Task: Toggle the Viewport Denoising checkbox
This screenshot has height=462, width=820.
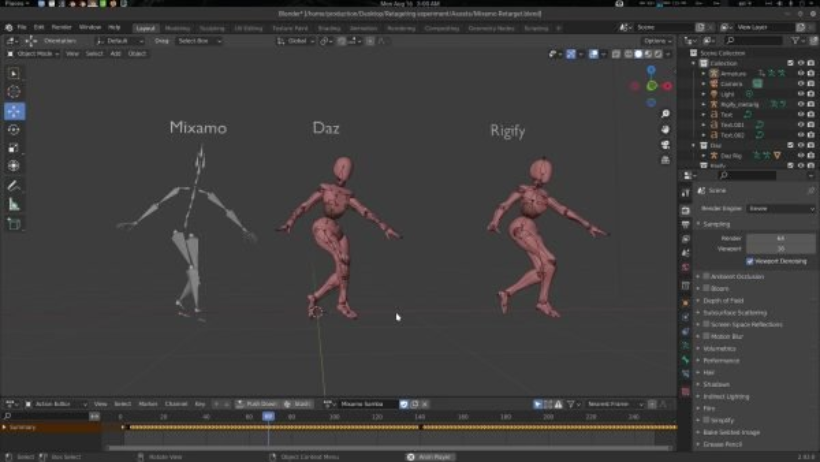Action: pos(750,261)
